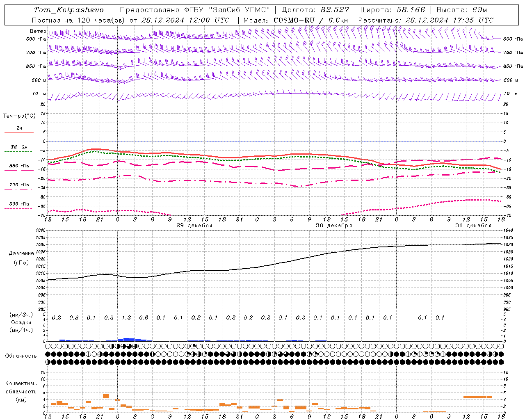Image resolution: width=525 pixels, height=420 pixels.
Task: Click the '30 декабря' date label
Action: point(334,226)
